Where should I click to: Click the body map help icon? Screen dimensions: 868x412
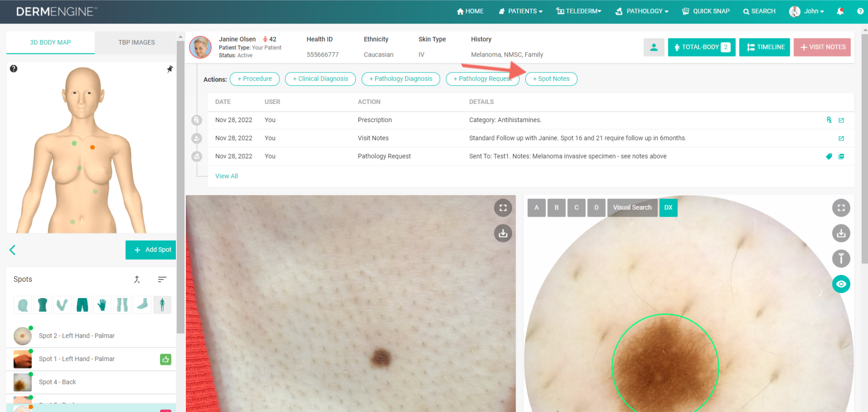pos(14,69)
